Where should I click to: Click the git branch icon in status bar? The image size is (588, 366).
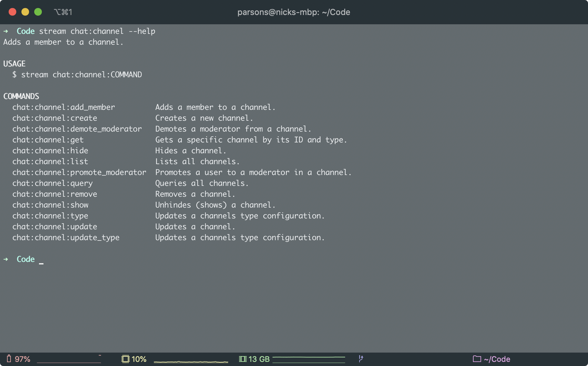360,358
